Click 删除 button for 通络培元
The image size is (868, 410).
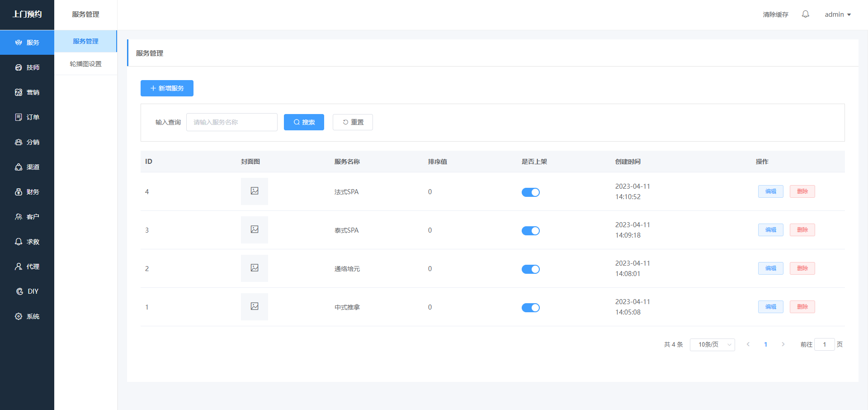(802, 268)
